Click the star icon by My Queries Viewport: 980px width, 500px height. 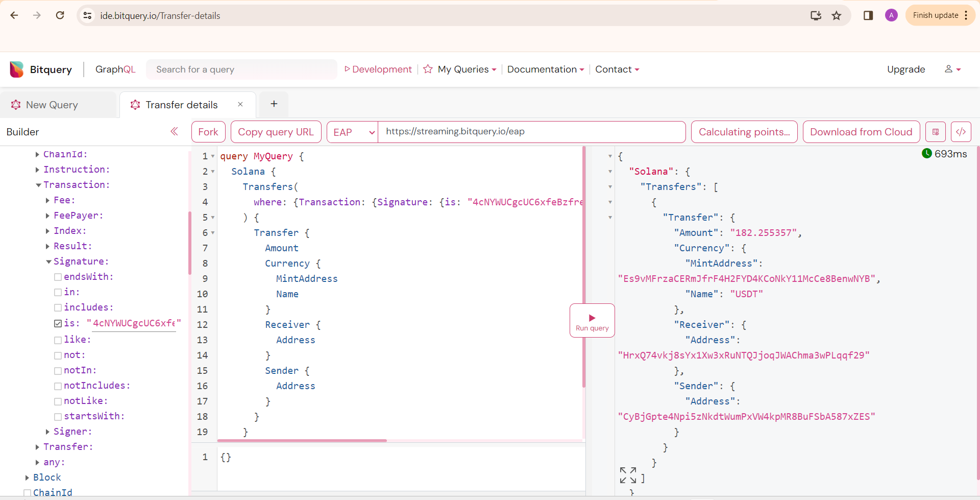(x=428, y=69)
